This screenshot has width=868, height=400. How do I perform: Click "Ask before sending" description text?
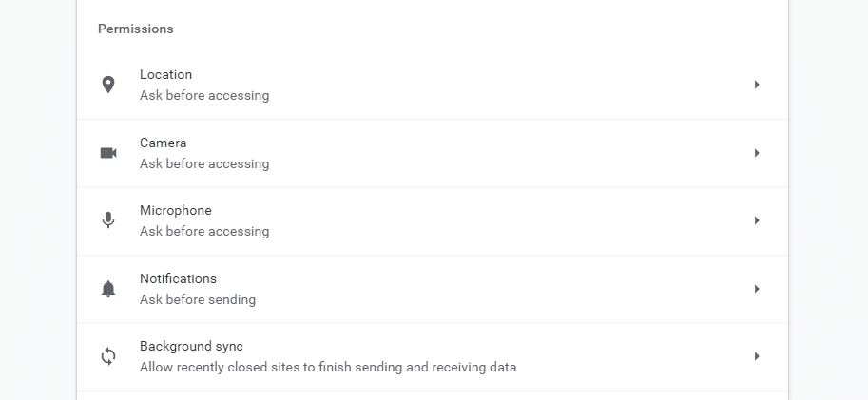[198, 299]
